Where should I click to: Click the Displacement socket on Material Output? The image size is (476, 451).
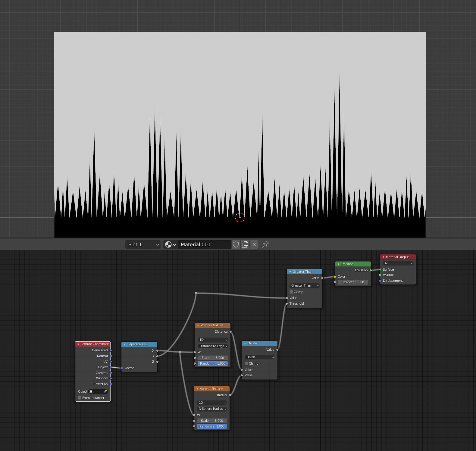pos(380,281)
